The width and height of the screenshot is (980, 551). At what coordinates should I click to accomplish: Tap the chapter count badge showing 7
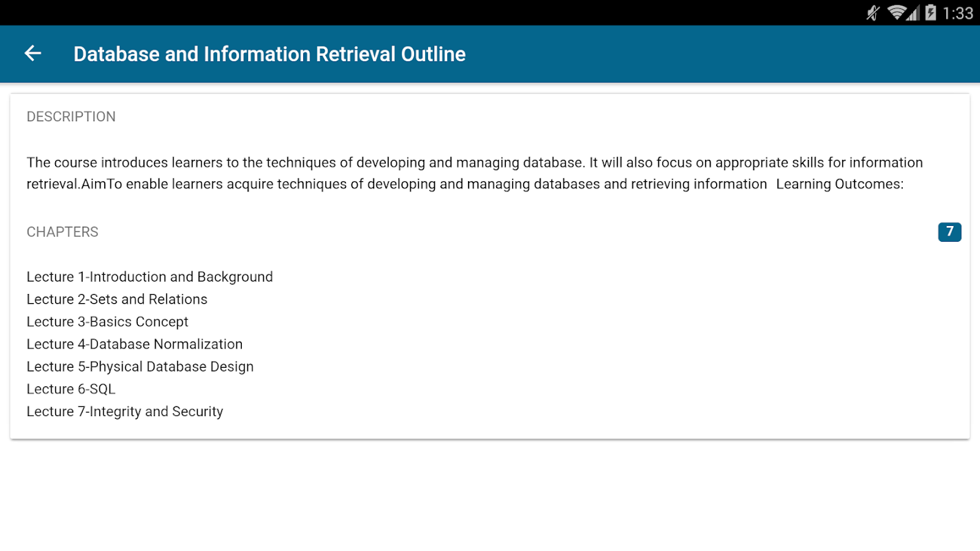pyautogui.click(x=949, y=232)
